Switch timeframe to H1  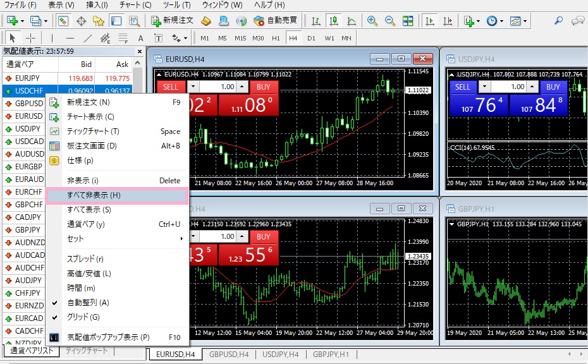[276, 38]
